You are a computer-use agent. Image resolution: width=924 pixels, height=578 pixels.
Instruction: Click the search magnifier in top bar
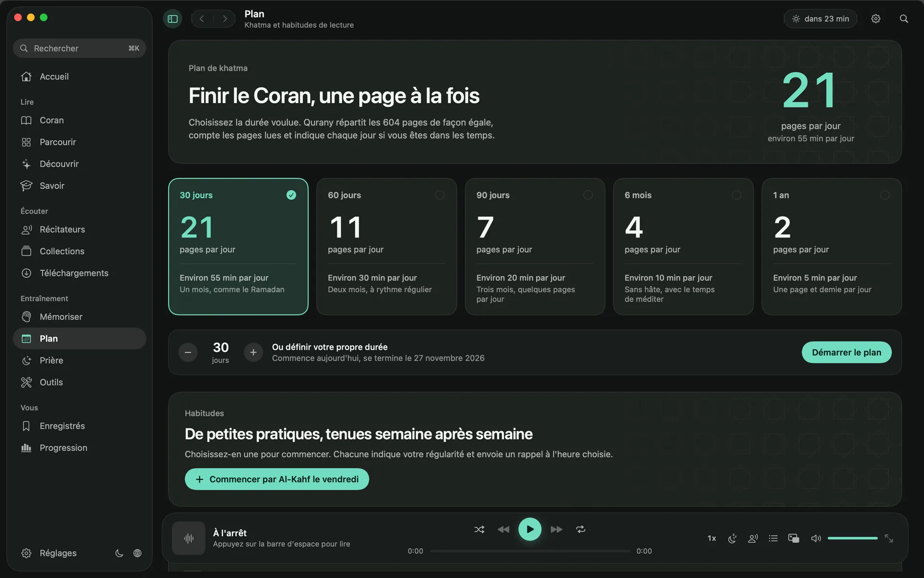click(904, 19)
